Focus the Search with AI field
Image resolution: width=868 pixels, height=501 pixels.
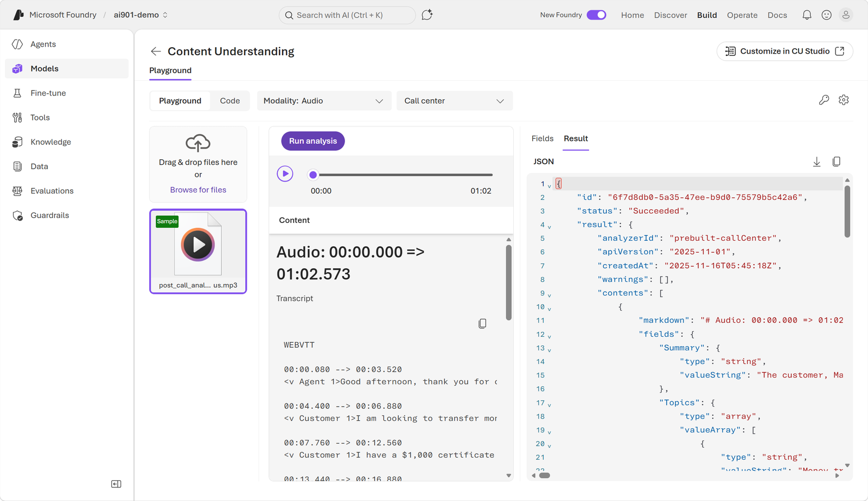[347, 15]
